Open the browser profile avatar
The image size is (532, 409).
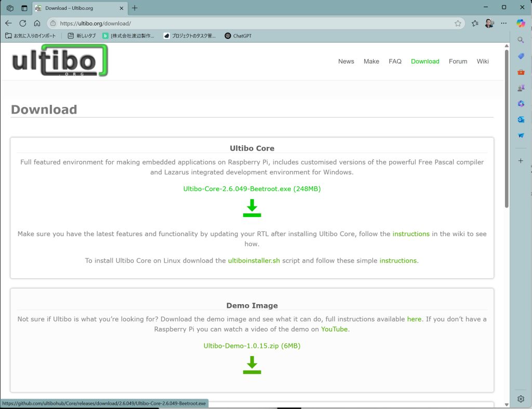click(489, 23)
